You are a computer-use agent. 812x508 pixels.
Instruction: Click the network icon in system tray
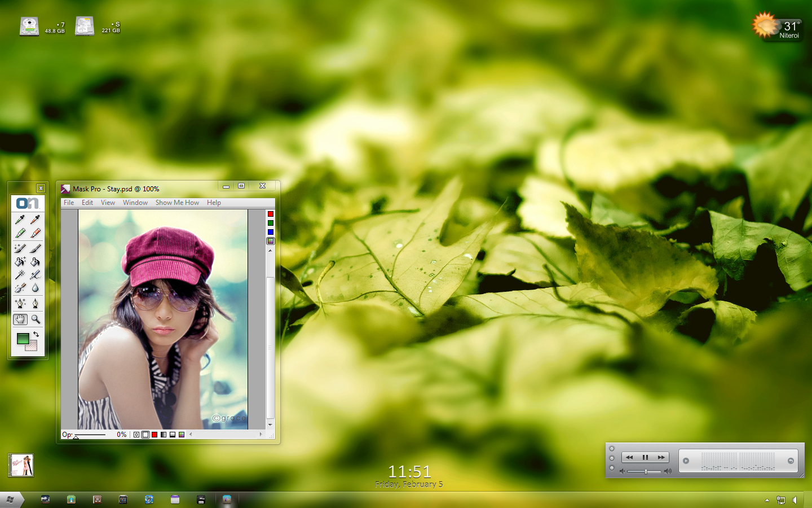(781, 500)
